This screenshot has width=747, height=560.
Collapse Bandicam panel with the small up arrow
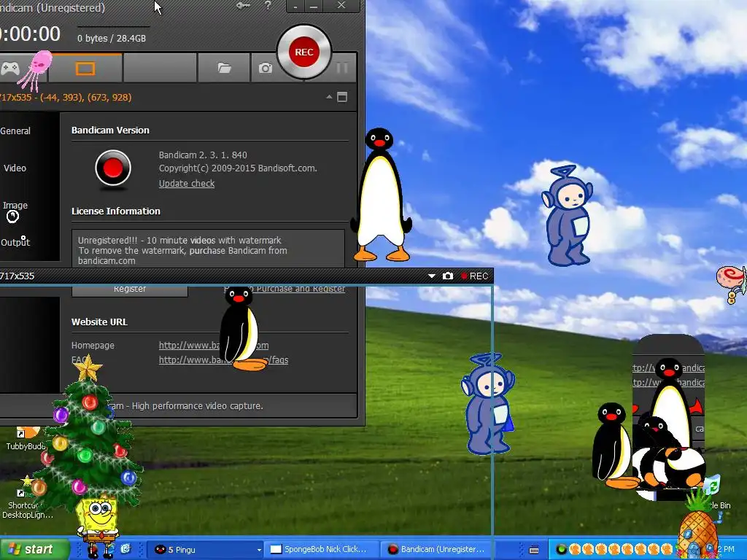tap(329, 97)
